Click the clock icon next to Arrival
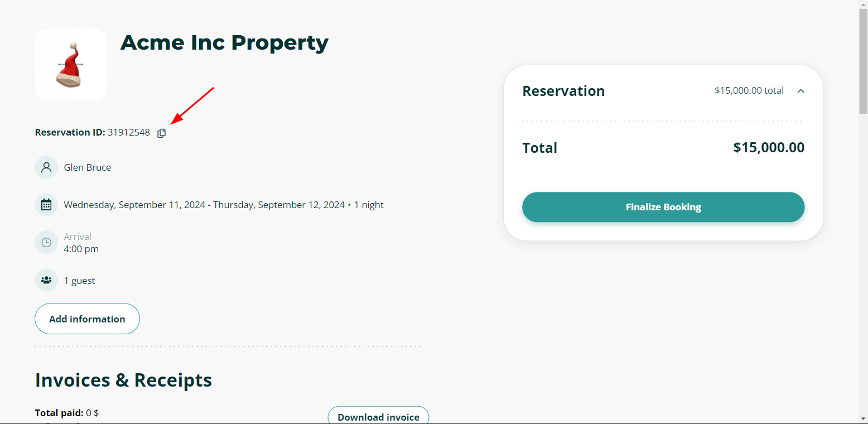Viewport: 868px width, 424px height. coord(46,242)
